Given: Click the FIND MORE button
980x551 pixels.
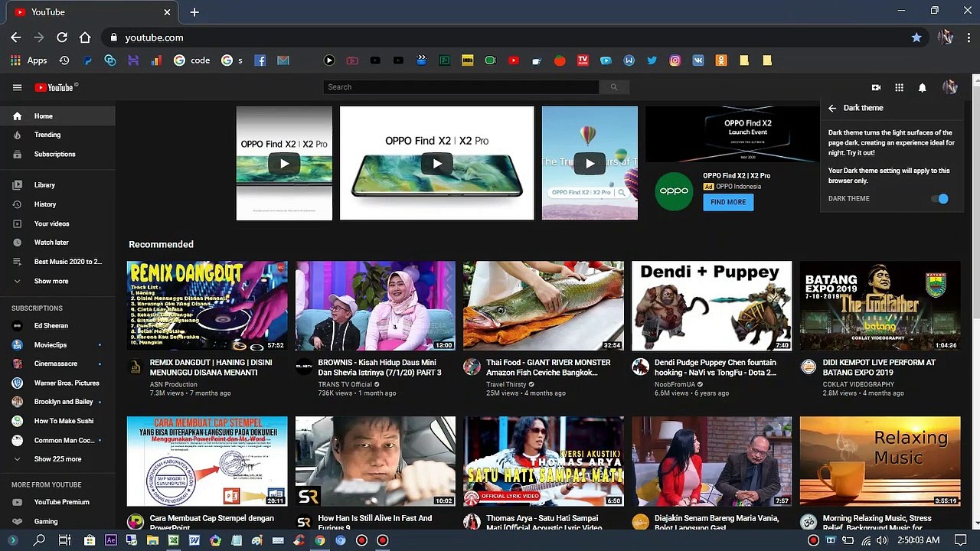Looking at the screenshot, I should pos(728,202).
